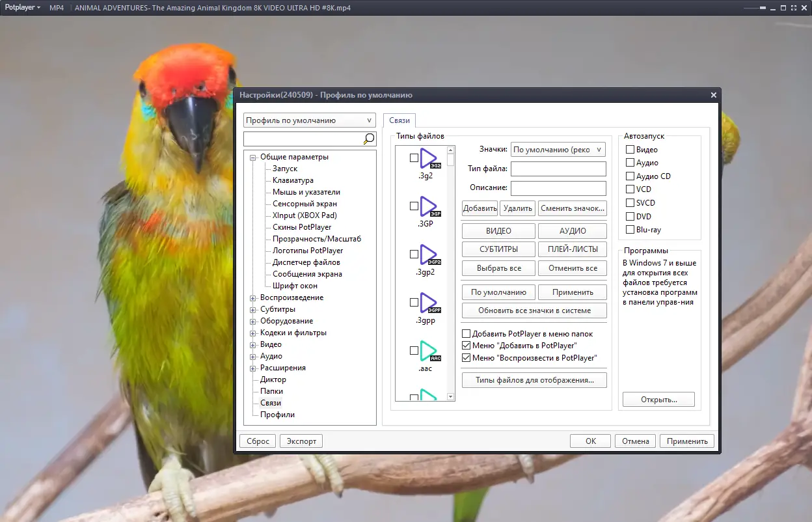Click the magnifier search icon in settings
812x522 pixels.
pos(369,139)
